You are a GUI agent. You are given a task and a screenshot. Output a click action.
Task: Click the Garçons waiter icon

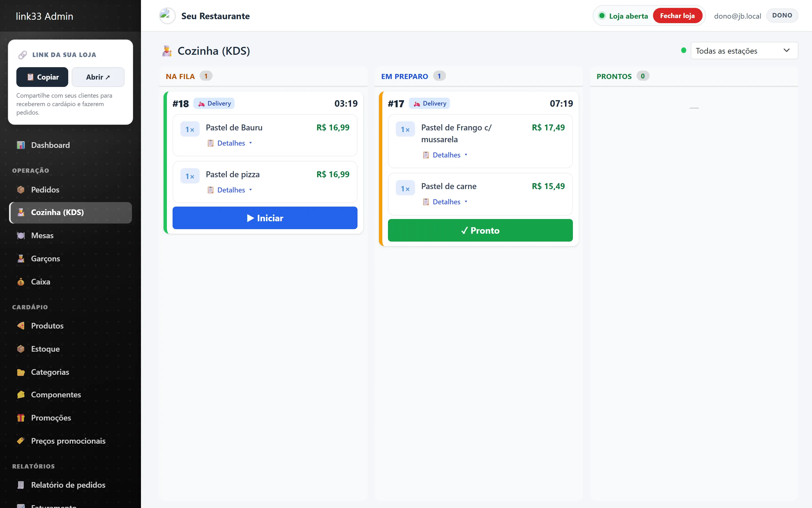pos(21,259)
